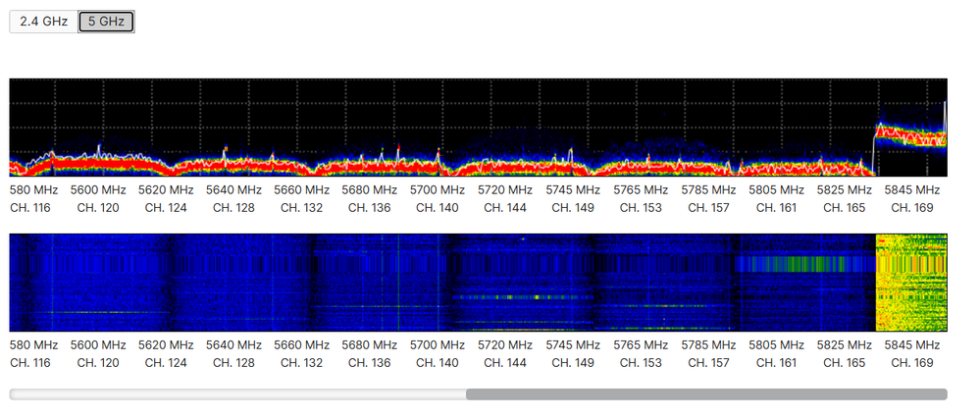Viewport: 980px width, 418px height.
Task: Switch to the 2.4 GHz band
Action: pyautogui.click(x=43, y=21)
